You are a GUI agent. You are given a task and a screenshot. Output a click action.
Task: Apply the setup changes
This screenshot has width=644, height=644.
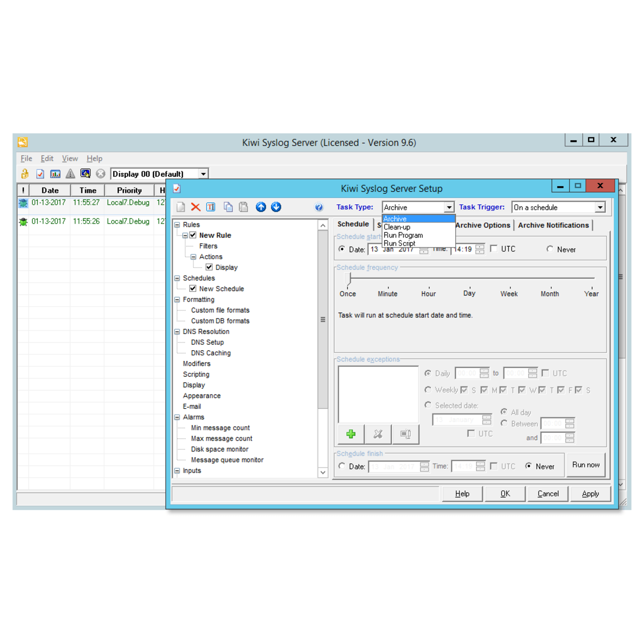point(591,494)
